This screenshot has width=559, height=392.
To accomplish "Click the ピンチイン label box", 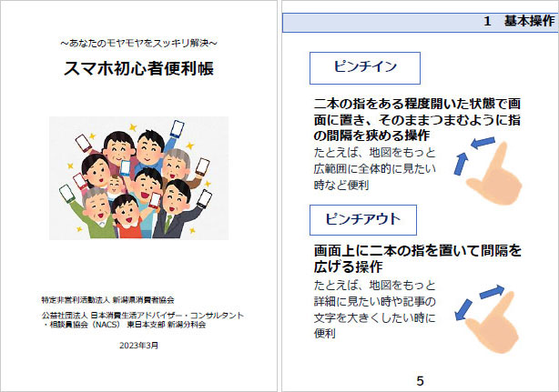I will (x=365, y=68).
